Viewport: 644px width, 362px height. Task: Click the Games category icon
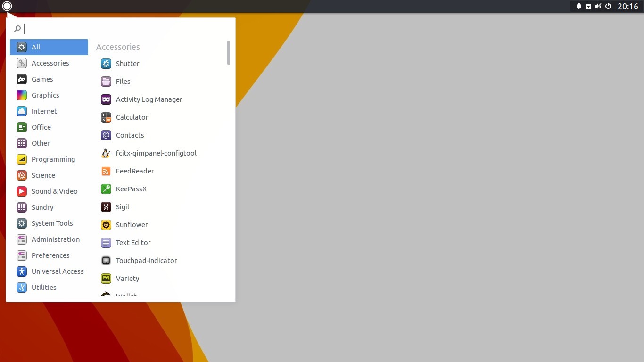coord(22,79)
